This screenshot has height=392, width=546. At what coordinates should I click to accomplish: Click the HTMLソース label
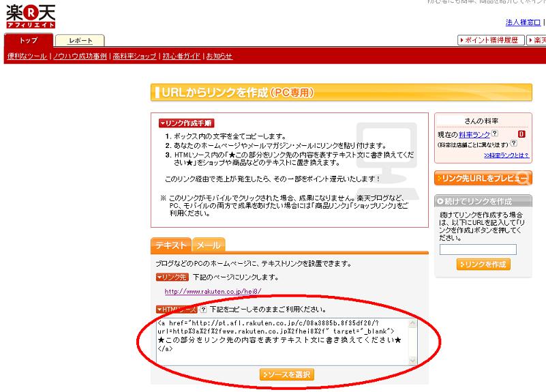tap(177, 309)
